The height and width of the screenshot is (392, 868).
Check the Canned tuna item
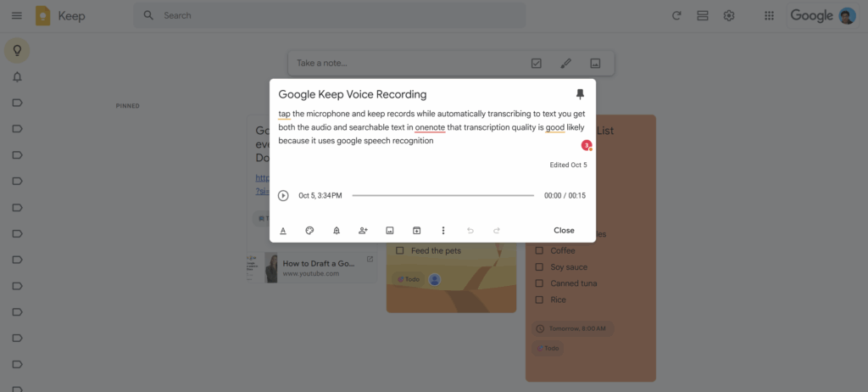pyautogui.click(x=539, y=283)
